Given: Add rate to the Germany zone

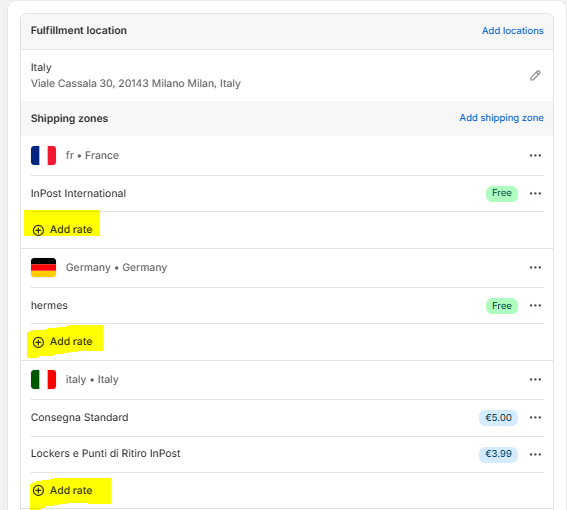Looking at the screenshot, I should point(63,341).
